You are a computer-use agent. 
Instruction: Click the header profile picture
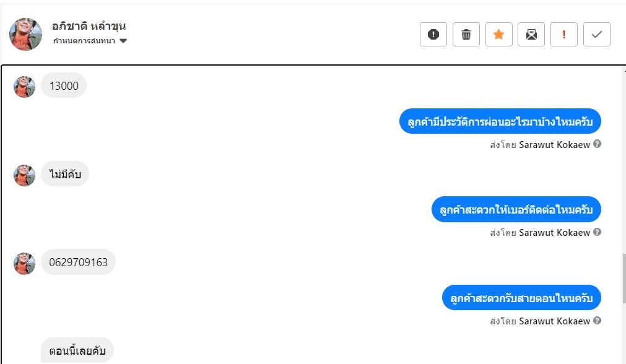click(x=25, y=34)
